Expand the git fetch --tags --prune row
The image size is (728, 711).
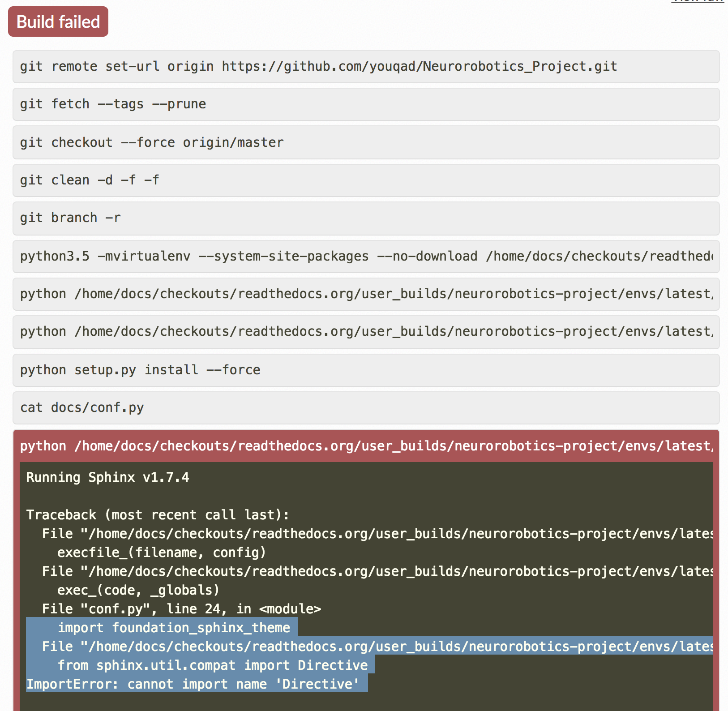366,104
